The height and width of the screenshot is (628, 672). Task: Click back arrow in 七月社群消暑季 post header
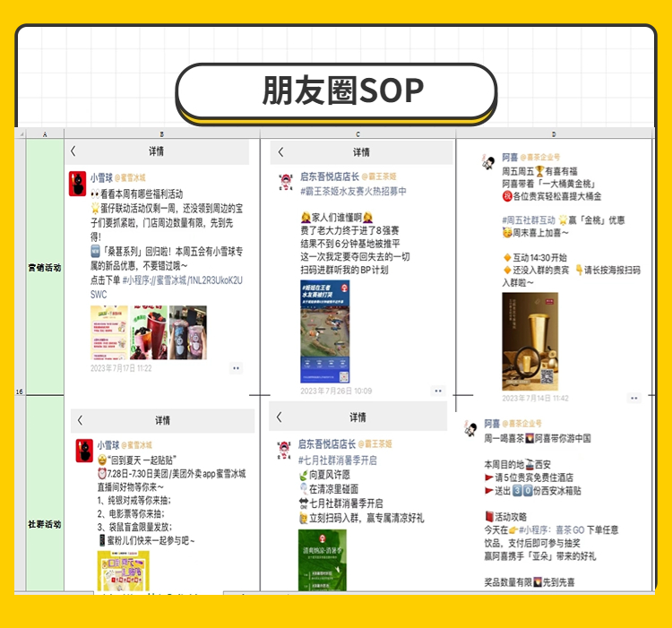[x=279, y=417]
